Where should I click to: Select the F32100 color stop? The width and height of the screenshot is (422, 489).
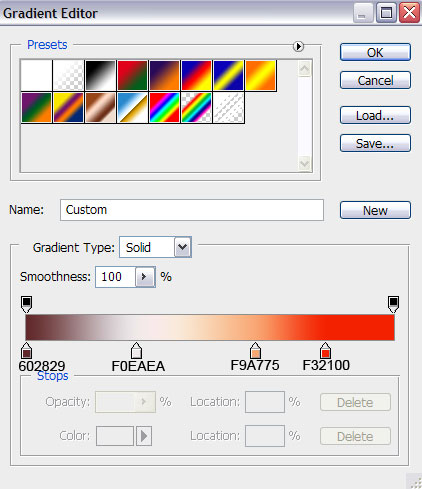coord(325,350)
